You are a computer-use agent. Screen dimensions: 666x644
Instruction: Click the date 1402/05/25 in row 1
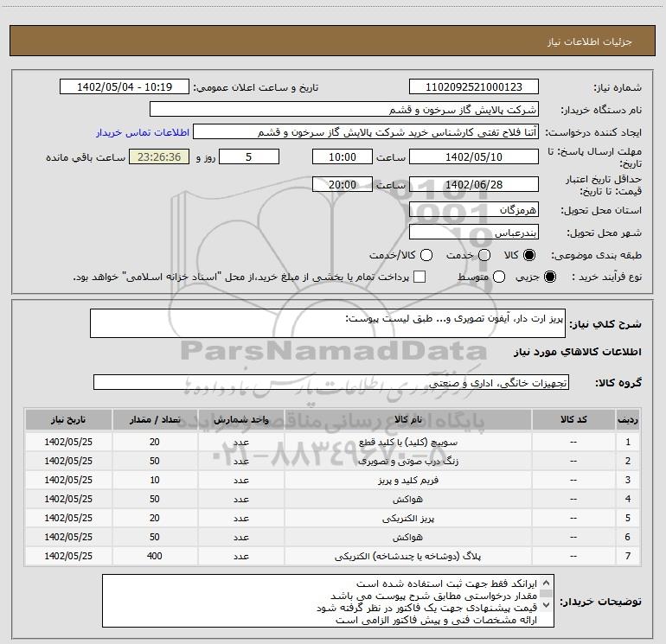[x=68, y=442]
